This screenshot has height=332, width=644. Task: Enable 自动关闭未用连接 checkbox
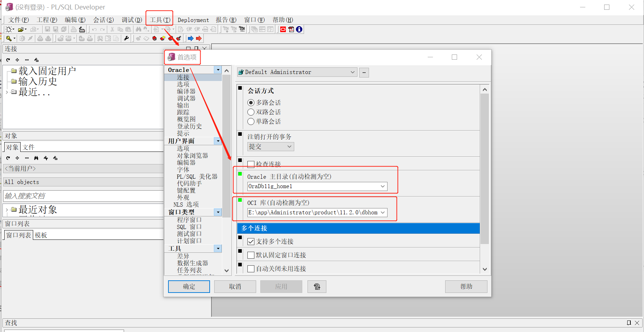[x=251, y=269]
